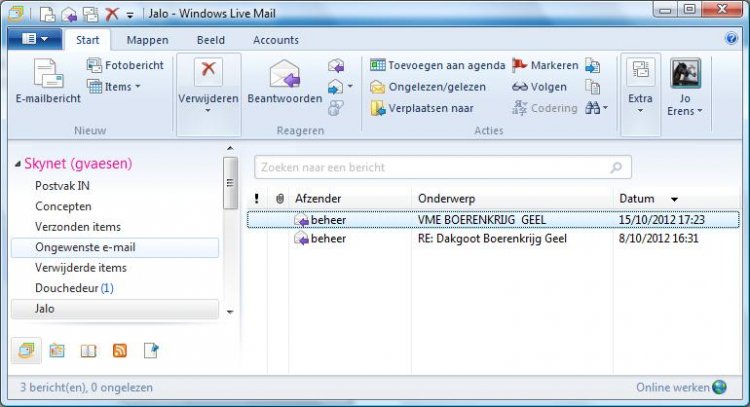
Task: Open the Verzonden items folder
Action: 78,227
